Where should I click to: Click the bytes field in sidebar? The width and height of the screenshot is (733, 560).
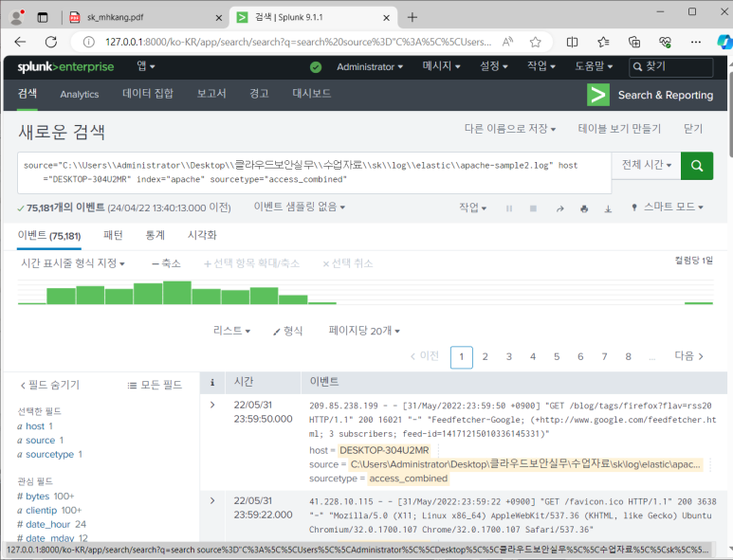point(37,496)
